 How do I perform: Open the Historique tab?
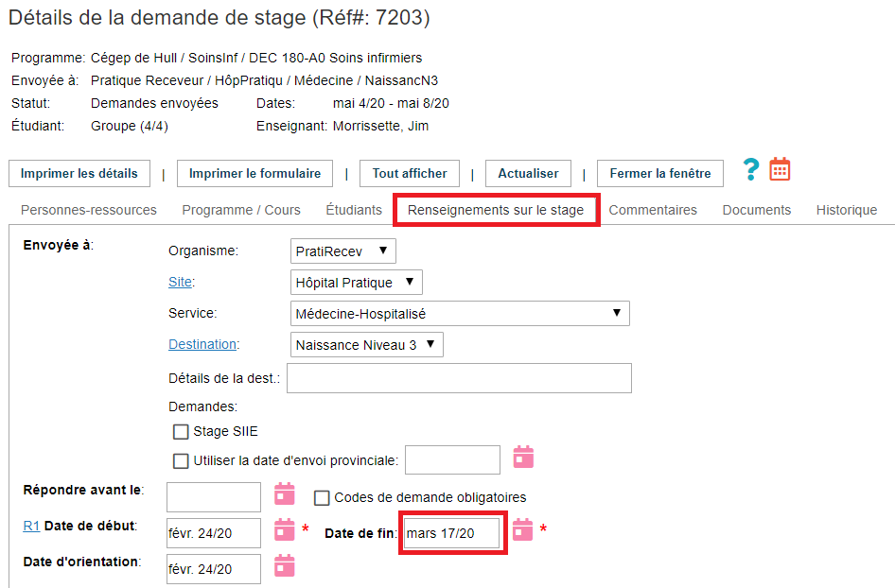pyautogui.click(x=846, y=210)
